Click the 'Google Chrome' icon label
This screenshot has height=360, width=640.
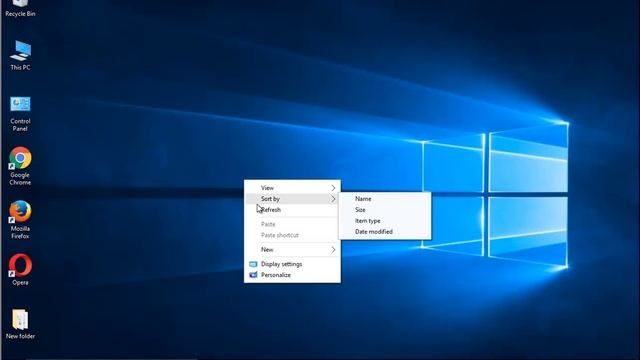pyautogui.click(x=20, y=179)
